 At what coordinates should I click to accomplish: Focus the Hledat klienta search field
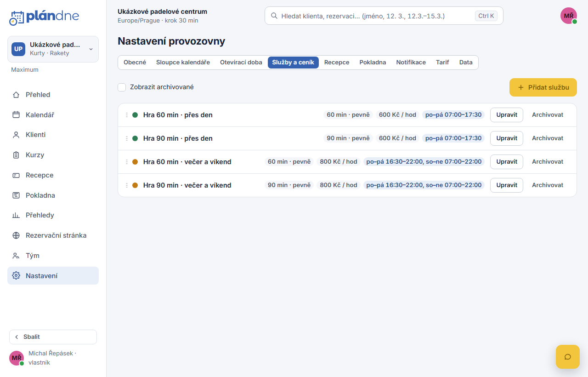point(384,16)
